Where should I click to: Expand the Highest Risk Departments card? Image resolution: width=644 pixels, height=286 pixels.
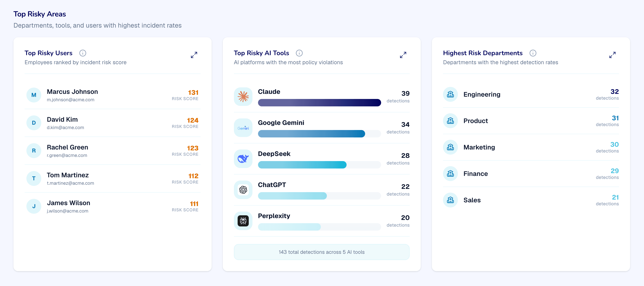point(612,55)
